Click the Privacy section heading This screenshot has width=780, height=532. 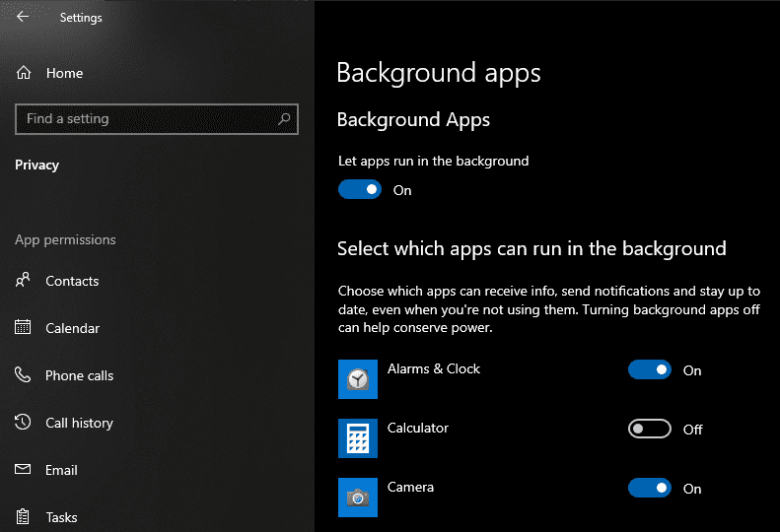click(x=36, y=165)
